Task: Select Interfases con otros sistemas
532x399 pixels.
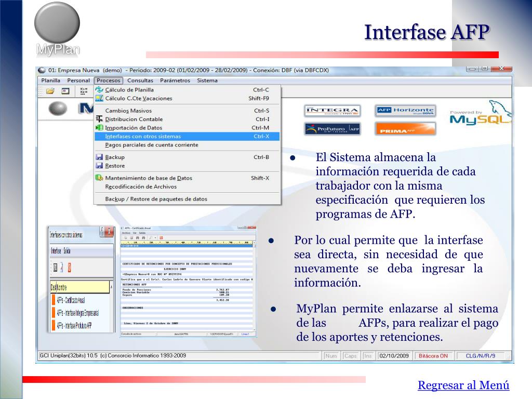Action: coord(187,136)
